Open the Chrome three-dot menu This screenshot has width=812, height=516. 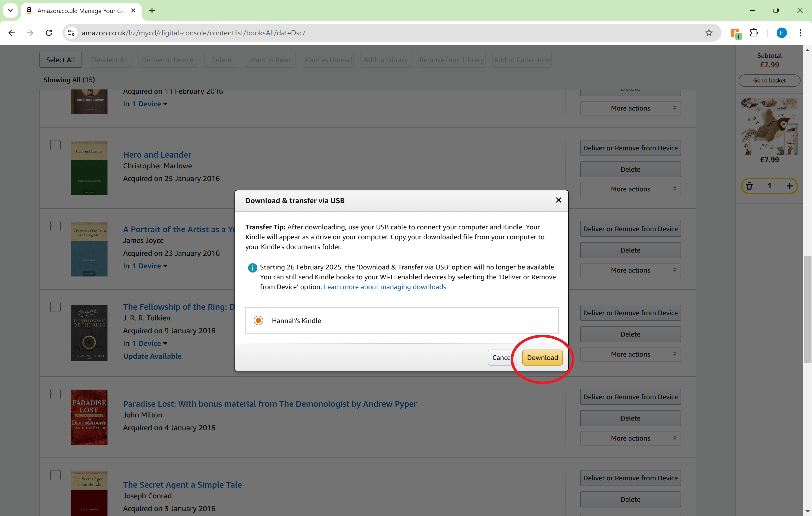[800, 33]
